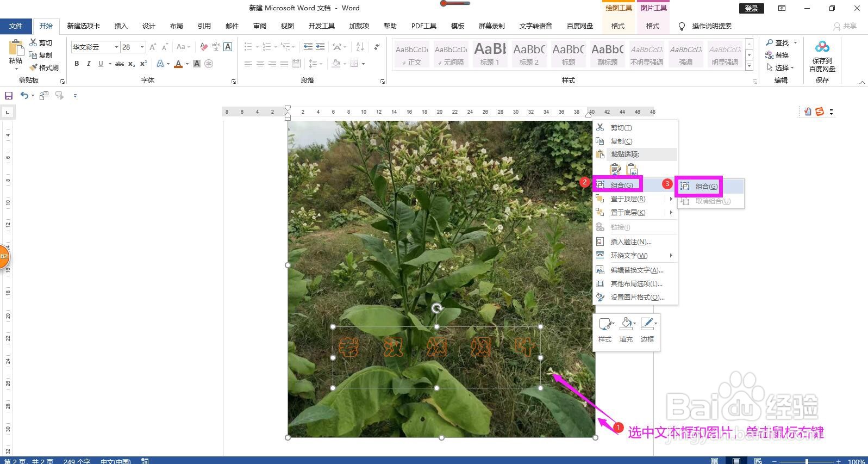The image size is (868, 464).
Task: Toggle align right paragraph button
Action: click(x=272, y=64)
